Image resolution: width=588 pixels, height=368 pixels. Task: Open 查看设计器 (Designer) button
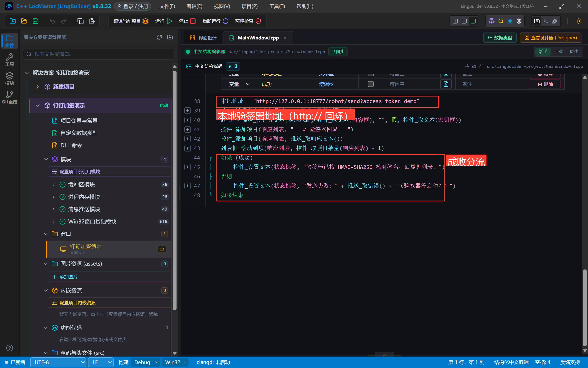pos(551,38)
